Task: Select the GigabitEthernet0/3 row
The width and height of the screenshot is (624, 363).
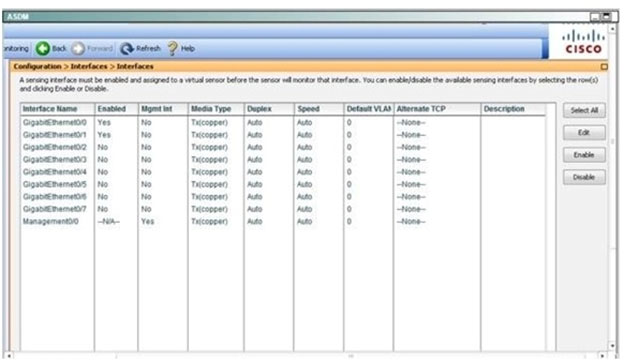Action: [x=283, y=160]
